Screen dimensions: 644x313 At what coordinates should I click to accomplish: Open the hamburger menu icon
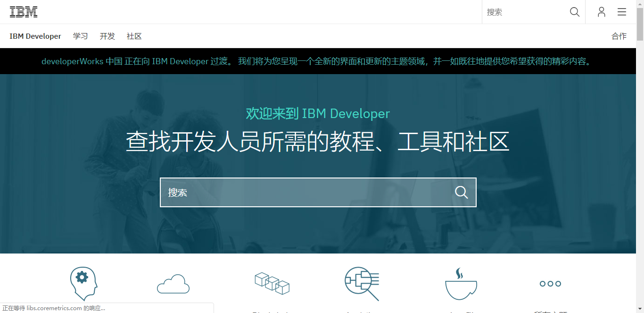[x=622, y=12]
